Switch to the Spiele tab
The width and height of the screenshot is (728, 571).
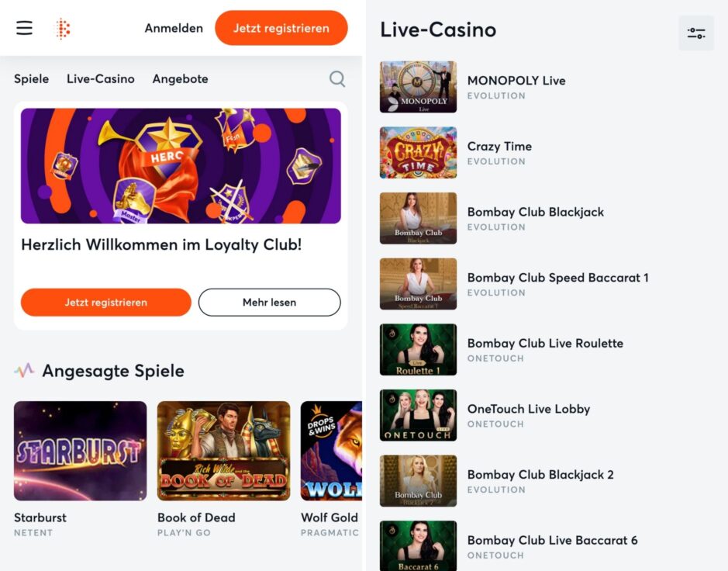[x=31, y=79]
